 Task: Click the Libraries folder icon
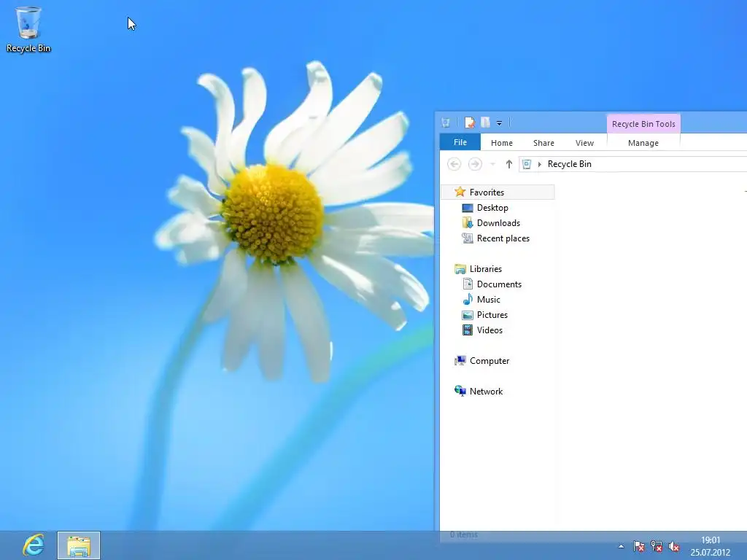point(460,269)
